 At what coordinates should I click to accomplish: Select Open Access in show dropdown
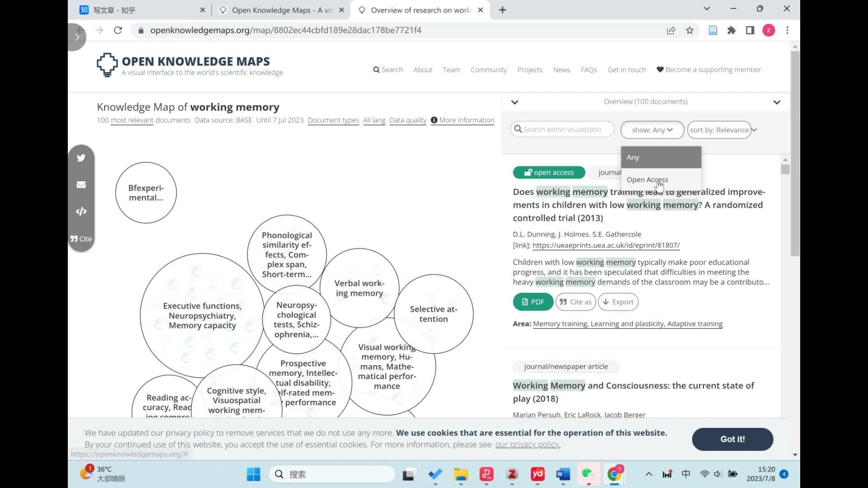point(647,179)
